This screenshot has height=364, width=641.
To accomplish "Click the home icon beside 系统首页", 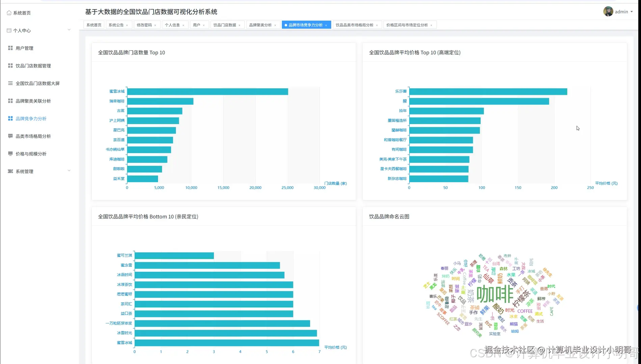I will pyautogui.click(x=9, y=13).
